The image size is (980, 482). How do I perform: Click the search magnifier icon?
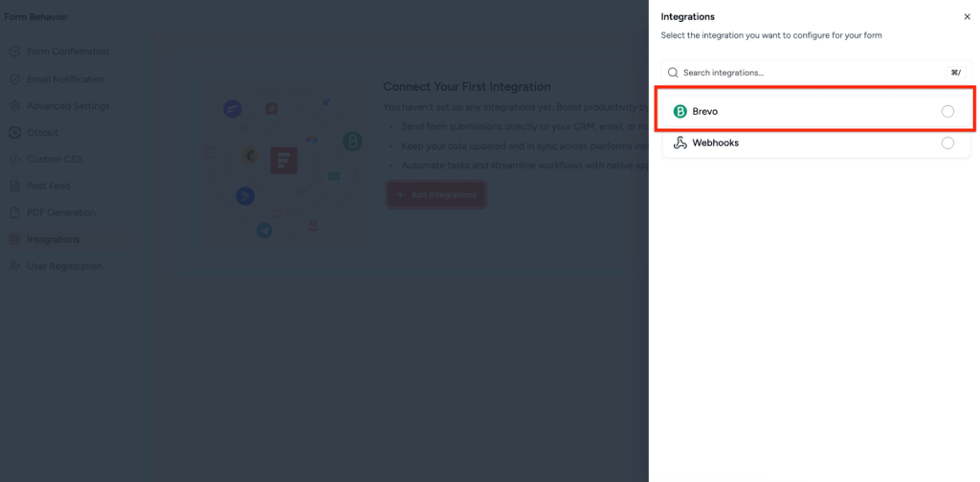click(673, 73)
